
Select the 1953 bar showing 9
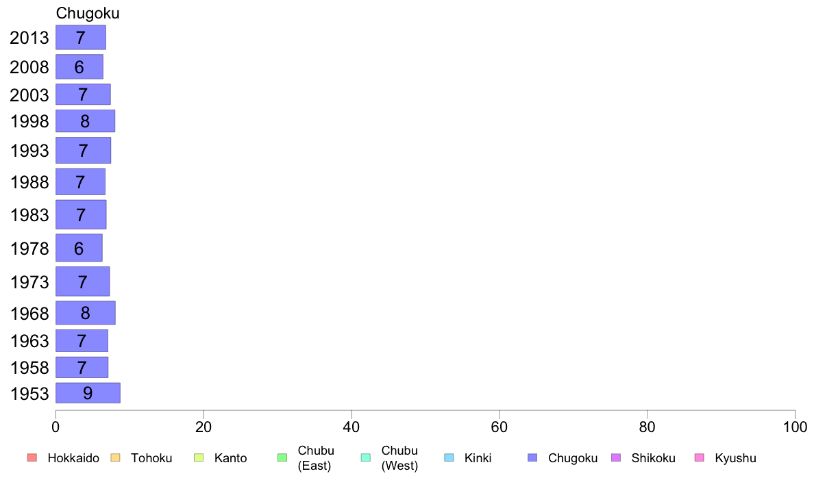point(88,393)
